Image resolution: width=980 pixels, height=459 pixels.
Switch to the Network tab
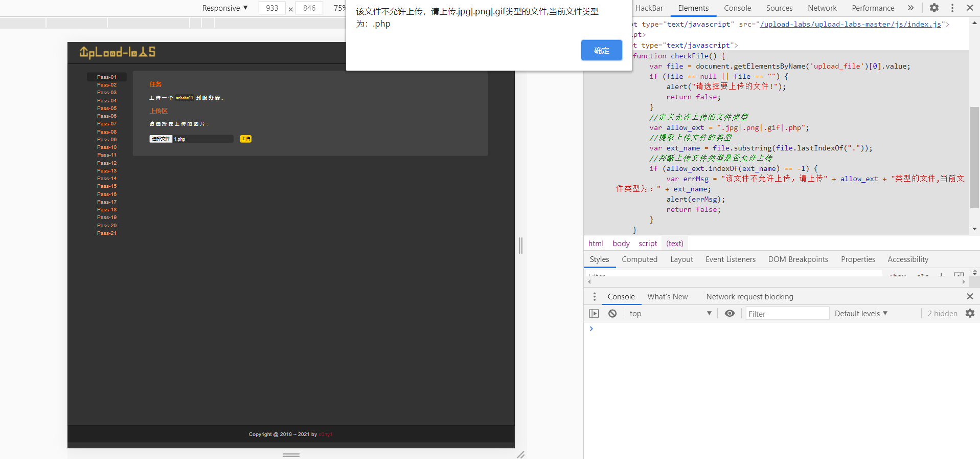pyautogui.click(x=822, y=8)
